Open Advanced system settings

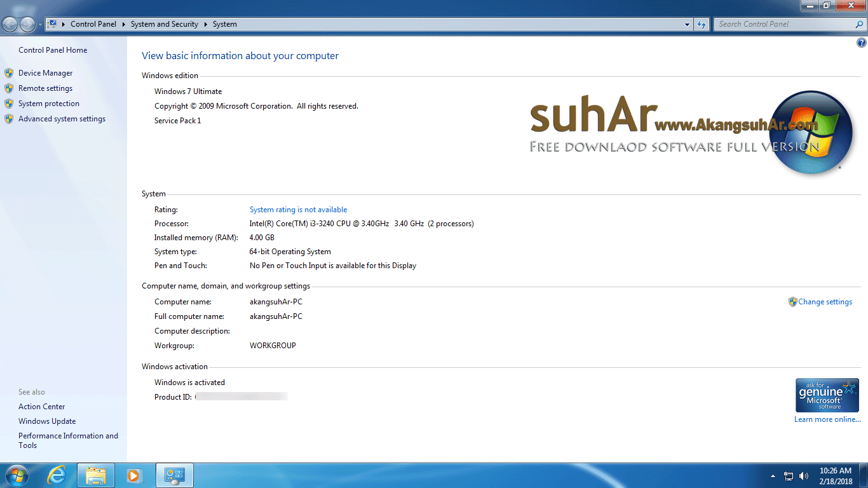click(62, 119)
